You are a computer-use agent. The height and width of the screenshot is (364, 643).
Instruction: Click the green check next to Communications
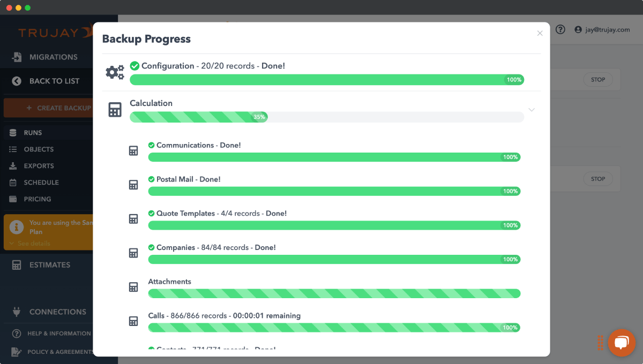coord(152,145)
